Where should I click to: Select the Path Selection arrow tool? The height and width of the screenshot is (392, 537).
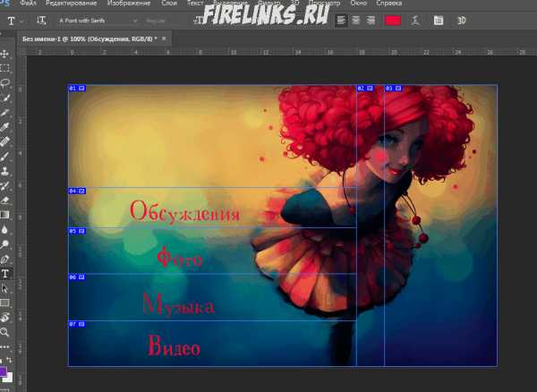[x=4, y=288]
